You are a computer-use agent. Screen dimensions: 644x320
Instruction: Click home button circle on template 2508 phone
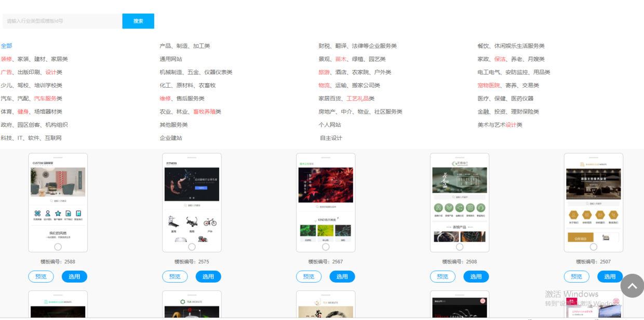tap(460, 247)
